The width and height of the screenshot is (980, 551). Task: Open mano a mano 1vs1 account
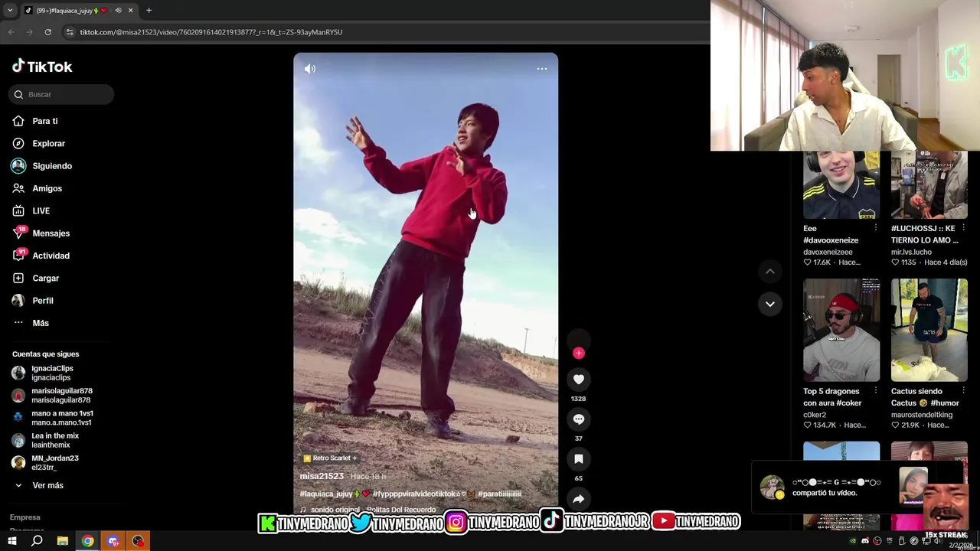pyautogui.click(x=53, y=418)
